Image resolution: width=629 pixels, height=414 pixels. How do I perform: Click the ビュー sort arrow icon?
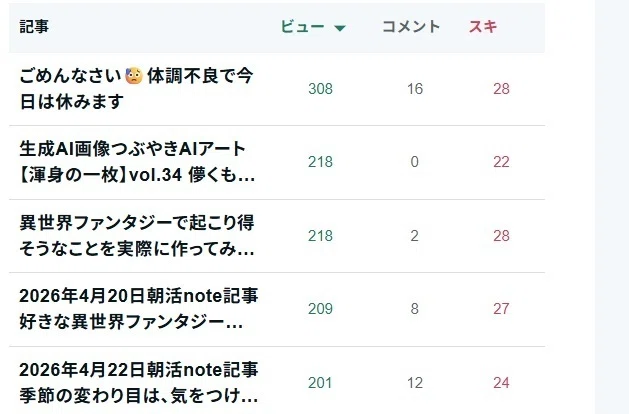pos(340,28)
